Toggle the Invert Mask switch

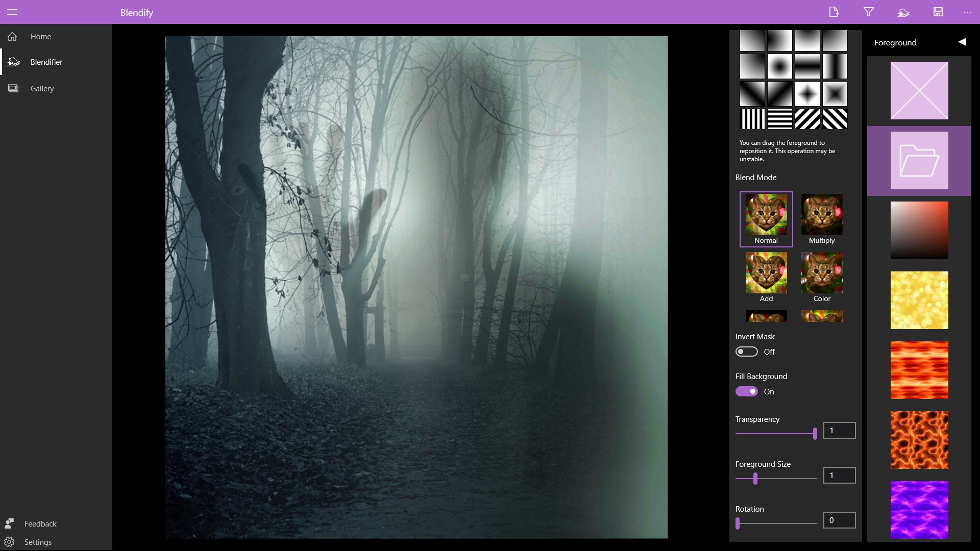click(746, 352)
